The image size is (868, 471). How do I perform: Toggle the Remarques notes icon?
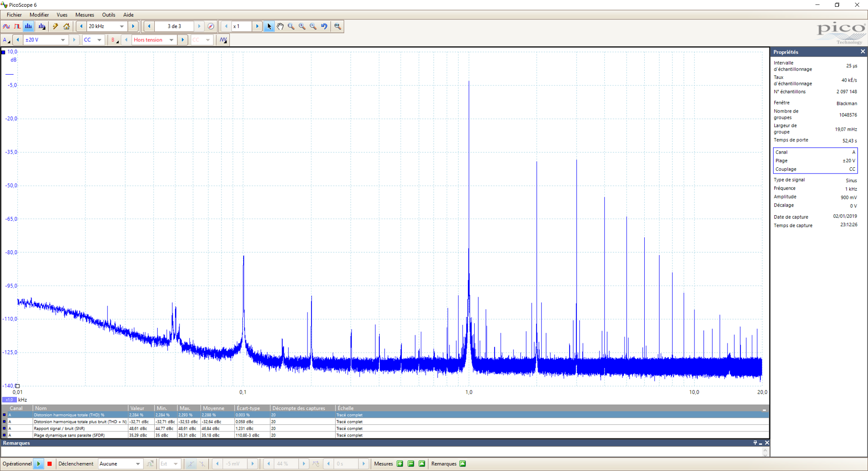pos(462,464)
